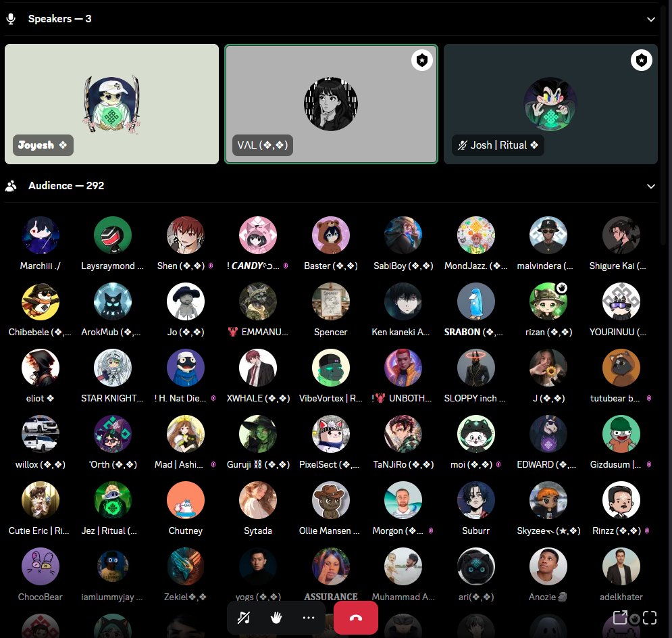This screenshot has height=638, width=672.
Task: Open Baster's bear avatar
Action: pos(330,235)
